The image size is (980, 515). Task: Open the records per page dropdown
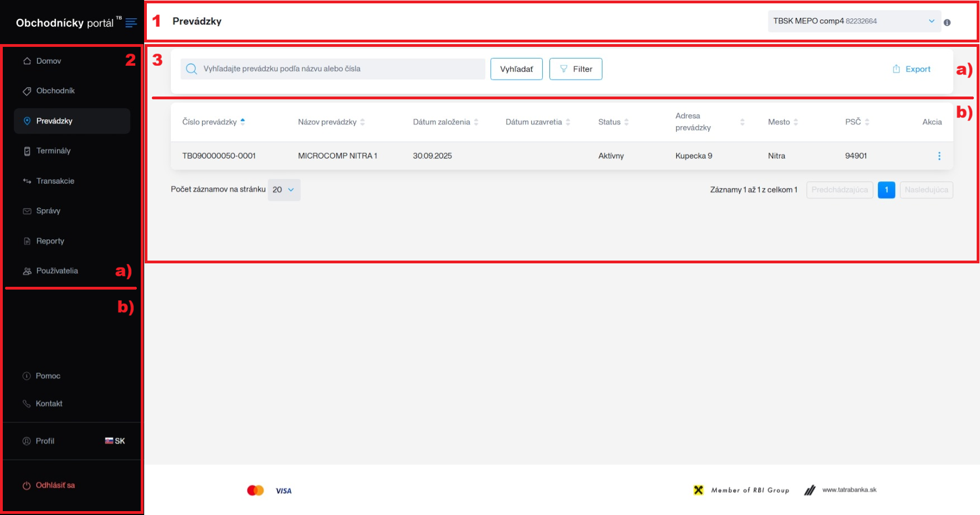(284, 190)
